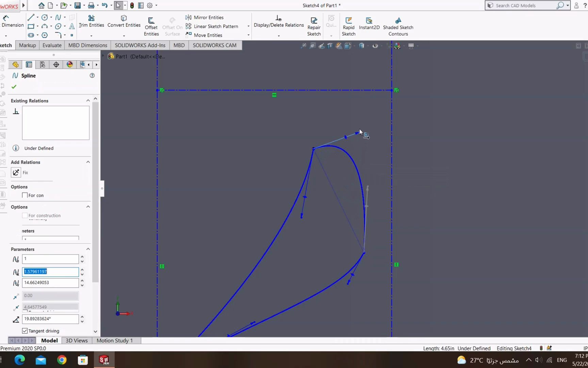Open the Repair Sketch tool

click(x=313, y=26)
